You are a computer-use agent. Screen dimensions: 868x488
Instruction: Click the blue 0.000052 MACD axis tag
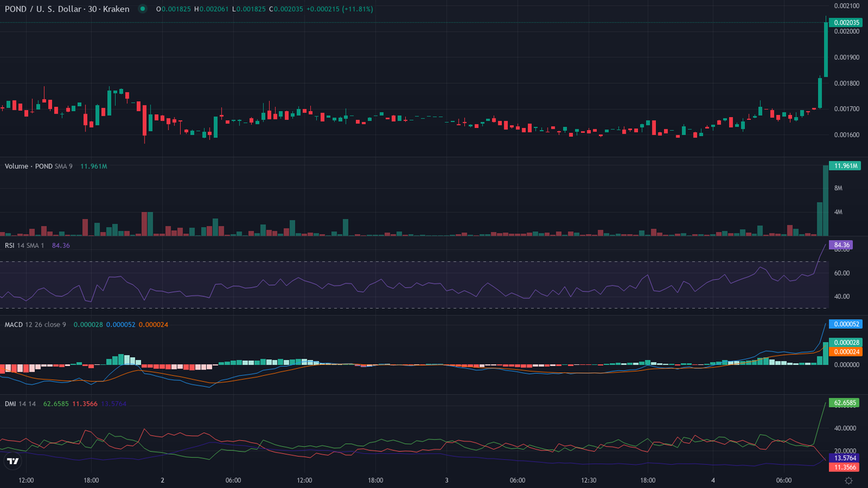pos(846,325)
